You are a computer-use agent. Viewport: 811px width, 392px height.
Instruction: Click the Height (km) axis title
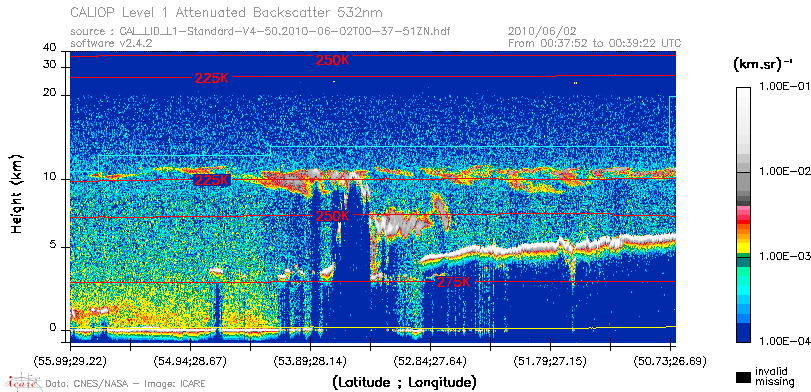pos(18,194)
